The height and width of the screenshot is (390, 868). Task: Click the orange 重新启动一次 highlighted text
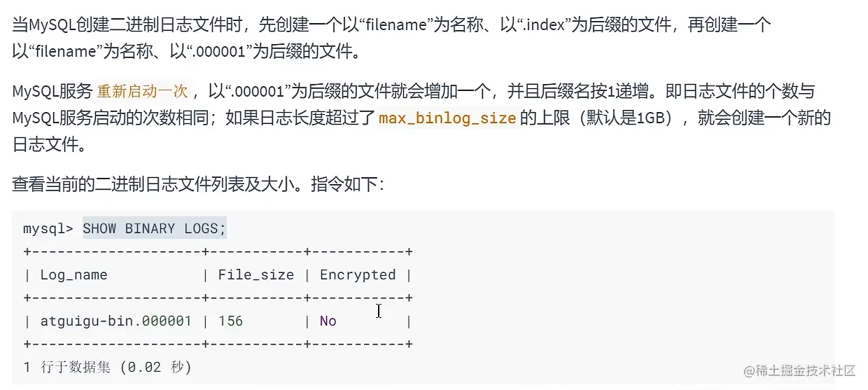(x=143, y=91)
